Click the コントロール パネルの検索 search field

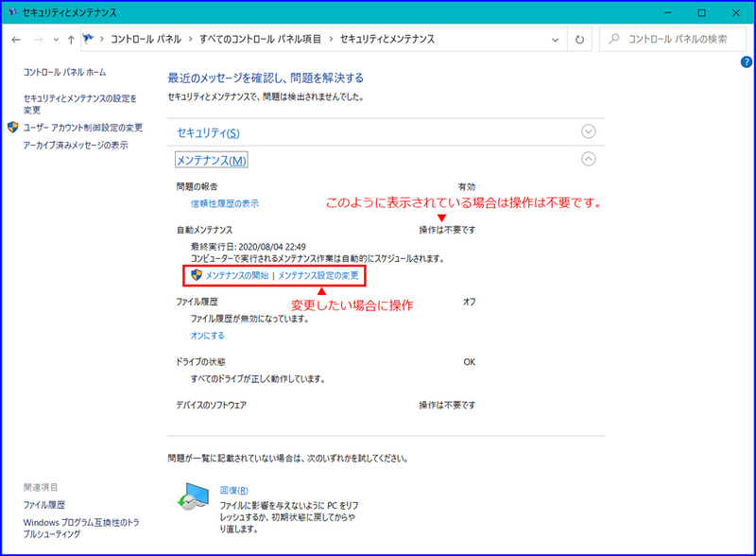click(x=673, y=39)
